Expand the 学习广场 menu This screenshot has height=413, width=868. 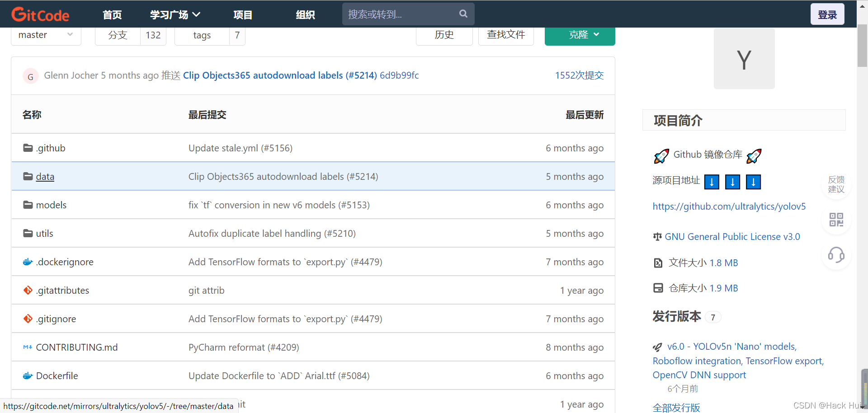(175, 14)
